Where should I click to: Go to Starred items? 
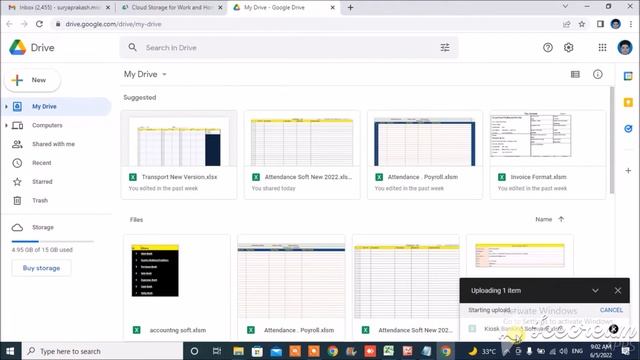click(x=56, y=182)
